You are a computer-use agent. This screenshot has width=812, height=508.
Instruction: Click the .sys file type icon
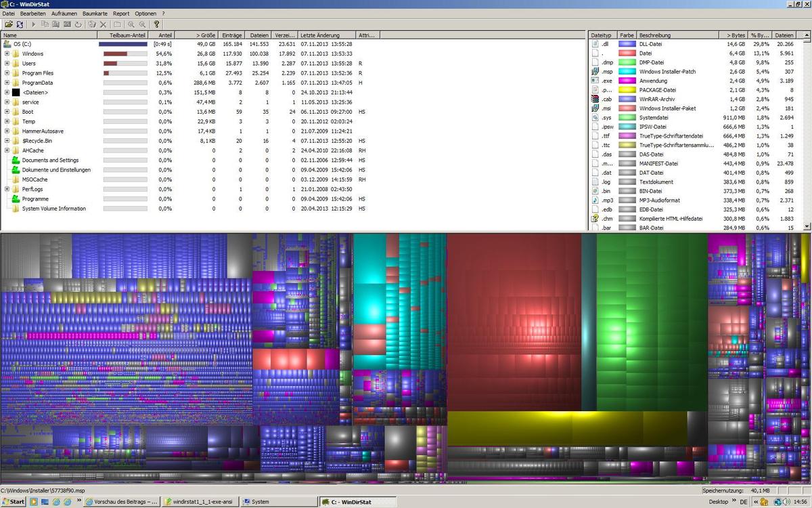(x=595, y=117)
